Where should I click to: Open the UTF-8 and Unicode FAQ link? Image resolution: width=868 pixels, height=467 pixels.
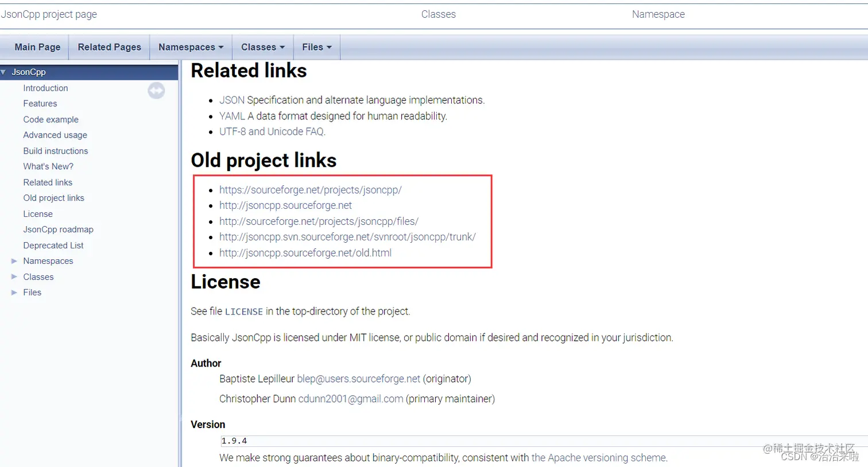[x=272, y=132]
